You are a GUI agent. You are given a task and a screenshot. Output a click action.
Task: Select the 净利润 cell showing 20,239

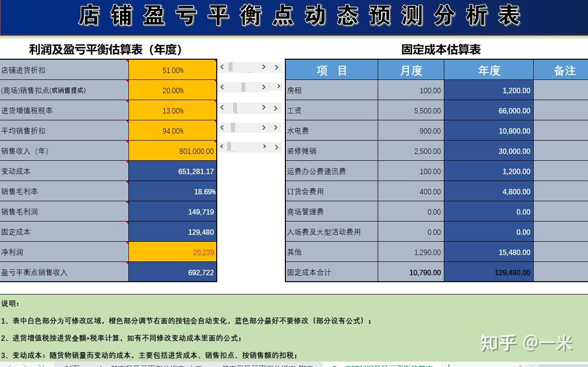coord(172,252)
